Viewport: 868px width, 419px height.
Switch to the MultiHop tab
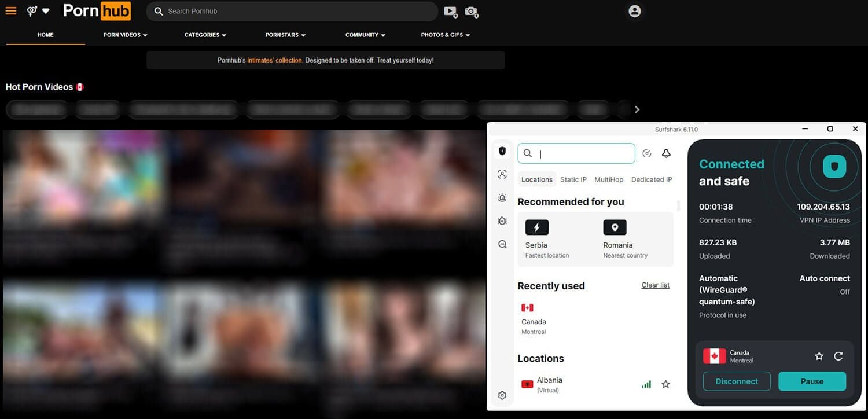click(609, 179)
